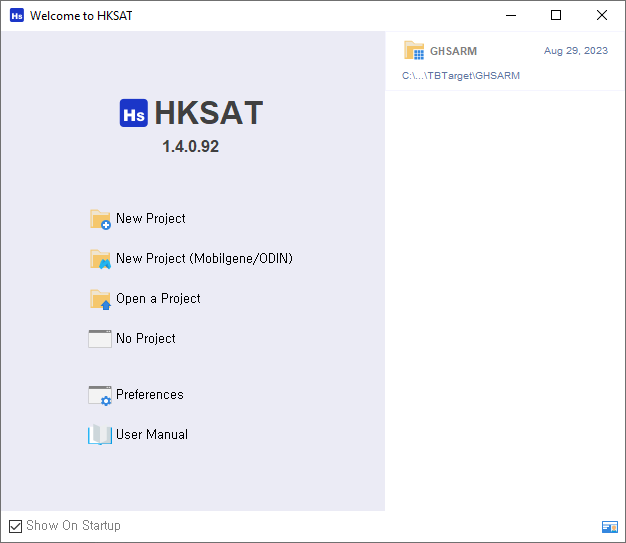This screenshot has width=626, height=543.
Task: Minimize the Welcome to HKSAT window
Action: (511, 16)
